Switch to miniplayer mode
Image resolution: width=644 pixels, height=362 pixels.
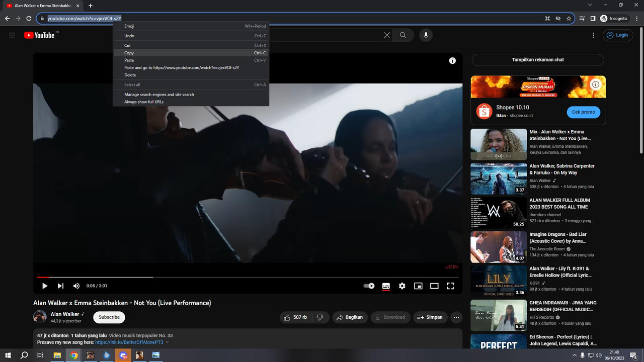(418, 286)
